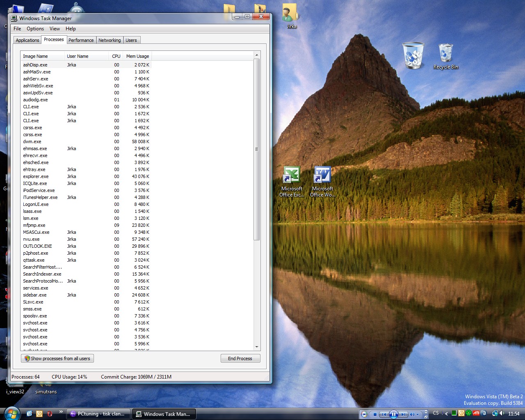The width and height of the screenshot is (525, 420).
Task: Click the Windows Task Manager taskbar button
Action: point(164,414)
